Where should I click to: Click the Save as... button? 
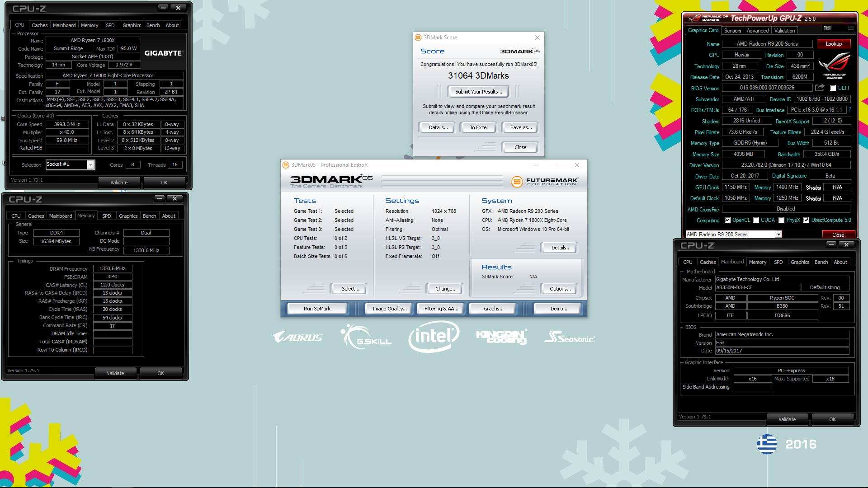tap(521, 127)
